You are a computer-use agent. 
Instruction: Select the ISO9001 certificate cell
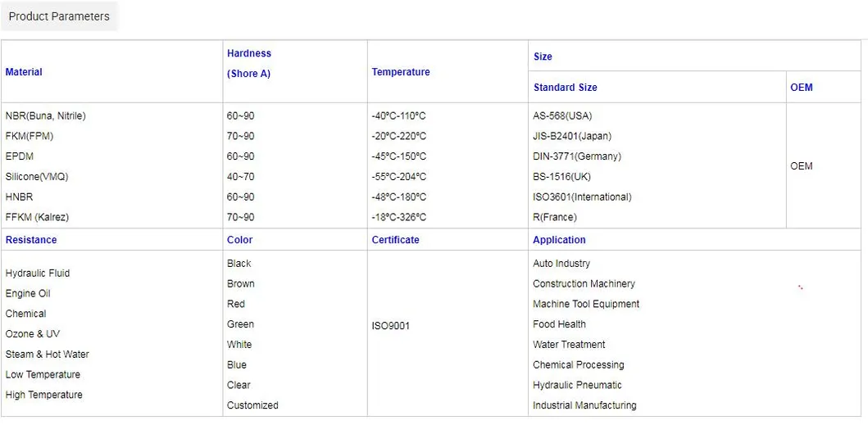(391, 326)
